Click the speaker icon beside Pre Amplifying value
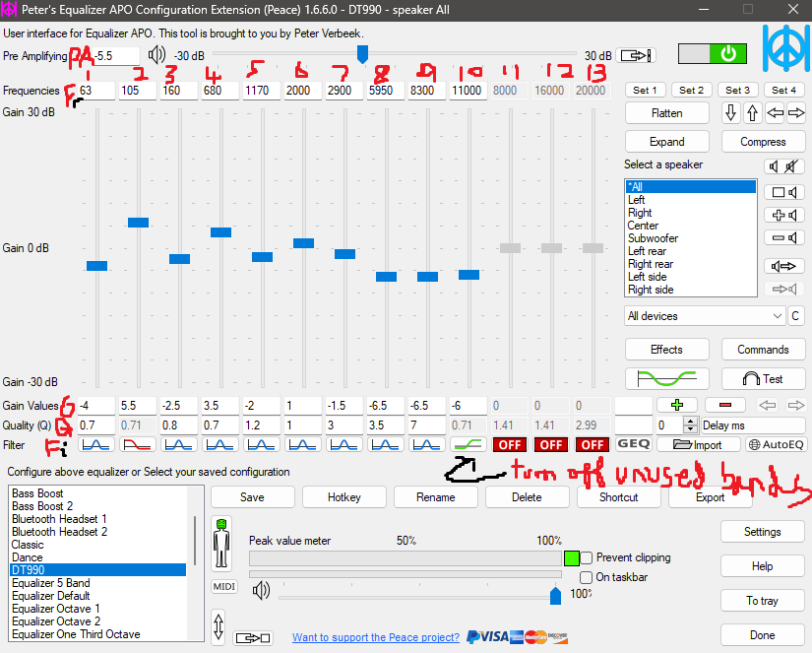This screenshot has height=653, width=812. point(156,54)
